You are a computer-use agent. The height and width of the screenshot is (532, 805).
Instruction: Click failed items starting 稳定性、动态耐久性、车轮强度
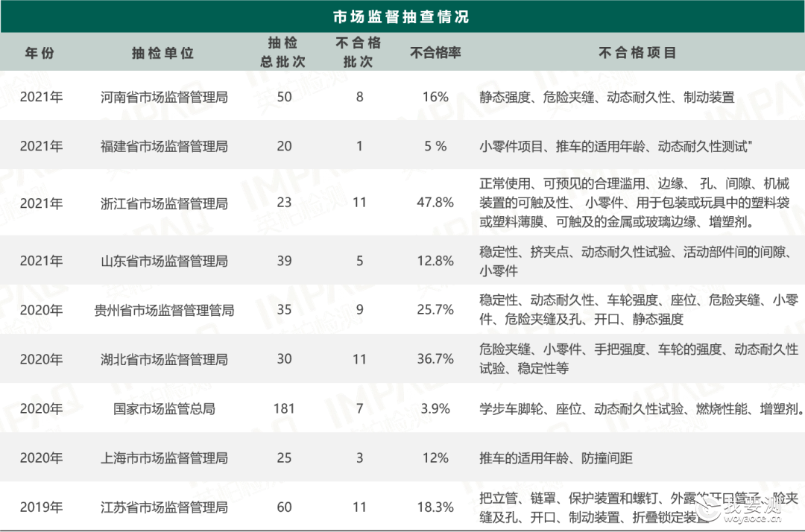(x=639, y=309)
